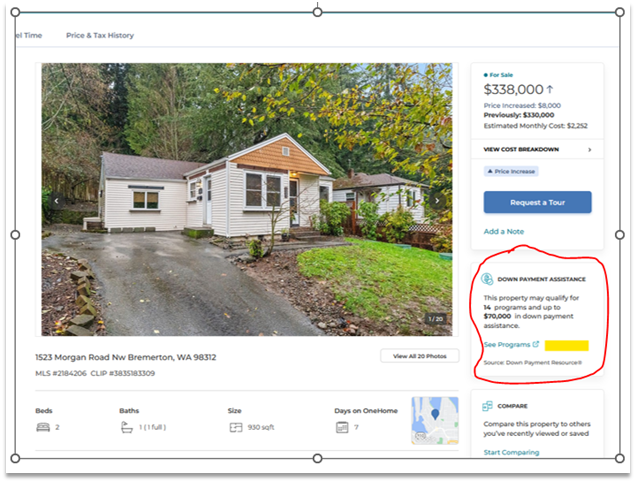The width and height of the screenshot is (636, 483).
Task: Click the Compare properties icon
Action: [x=487, y=406]
